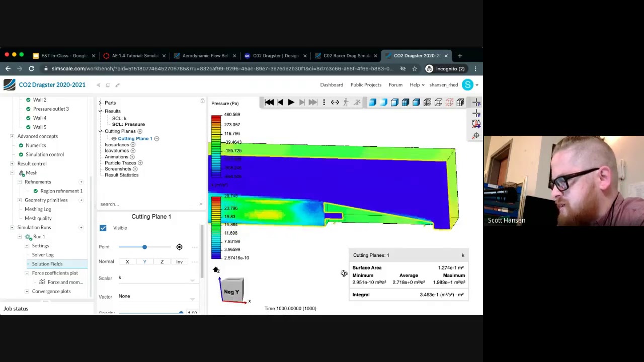Toggle Cutting Plane 1 eye visibility
Image resolution: width=644 pixels, height=362 pixels.
114,139
